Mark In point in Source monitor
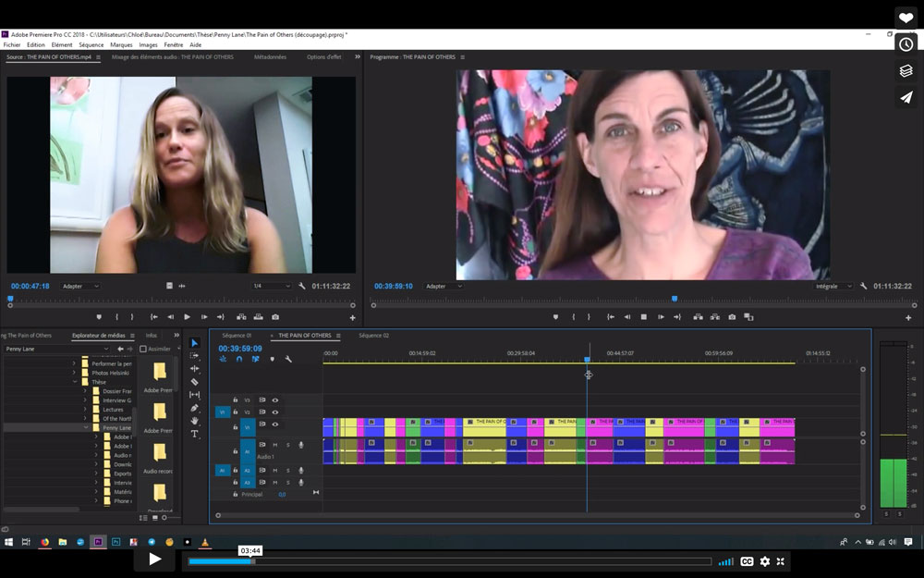The height and width of the screenshot is (578, 924). tap(116, 317)
